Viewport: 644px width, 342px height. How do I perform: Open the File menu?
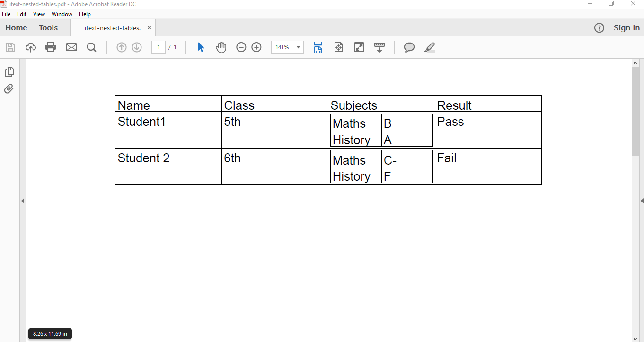coord(6,14)
